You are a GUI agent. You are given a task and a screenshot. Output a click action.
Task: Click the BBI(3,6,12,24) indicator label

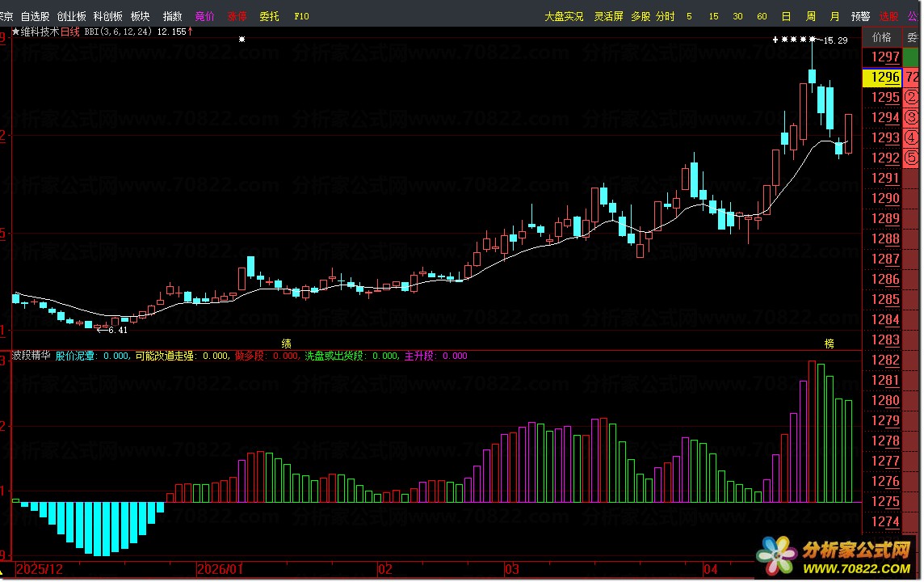(118, 32)
